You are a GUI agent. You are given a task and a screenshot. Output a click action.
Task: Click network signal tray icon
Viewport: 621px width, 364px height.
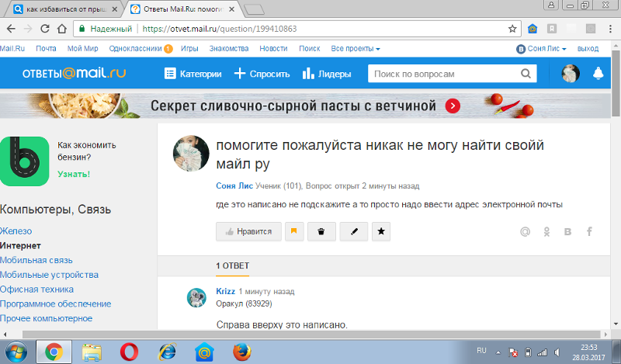pyautogui.click(x=542, y=352)
